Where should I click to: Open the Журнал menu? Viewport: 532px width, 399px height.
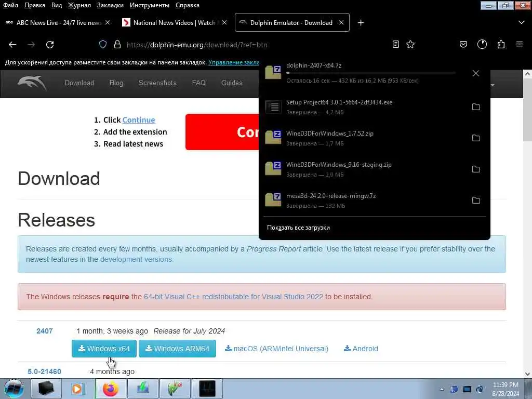pyautogui.click(x=79, y=5)
